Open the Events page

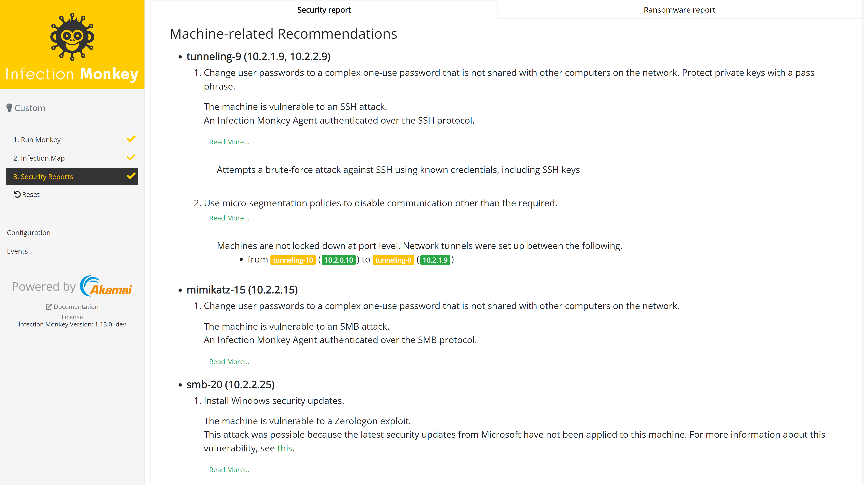17,251
